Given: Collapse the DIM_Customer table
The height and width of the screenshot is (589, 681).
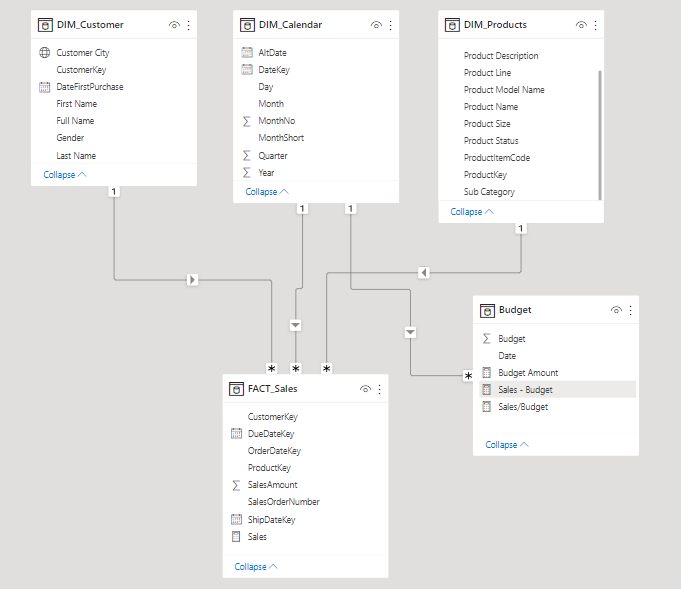Looking at the screenshot, I should 64,174.
